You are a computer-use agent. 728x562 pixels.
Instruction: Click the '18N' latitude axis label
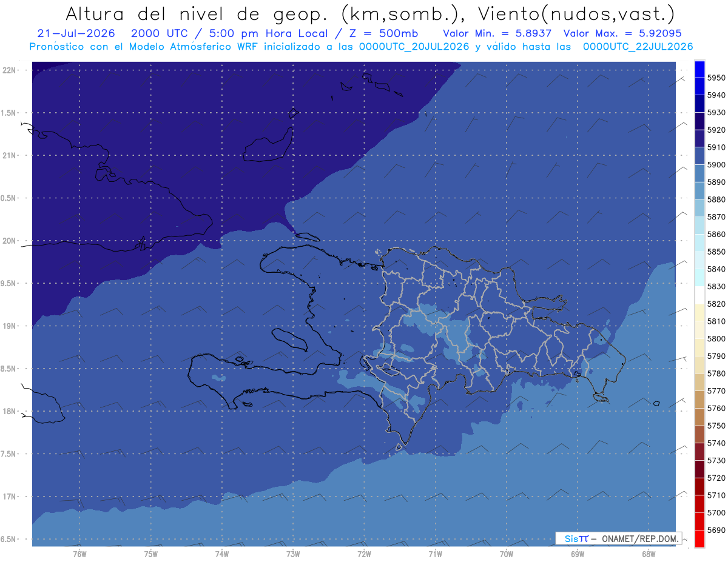[9, 411]
